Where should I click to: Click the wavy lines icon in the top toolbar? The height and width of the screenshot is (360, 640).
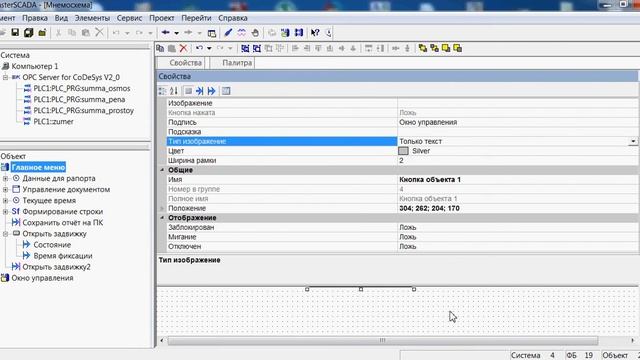click(x=242, y=33)
